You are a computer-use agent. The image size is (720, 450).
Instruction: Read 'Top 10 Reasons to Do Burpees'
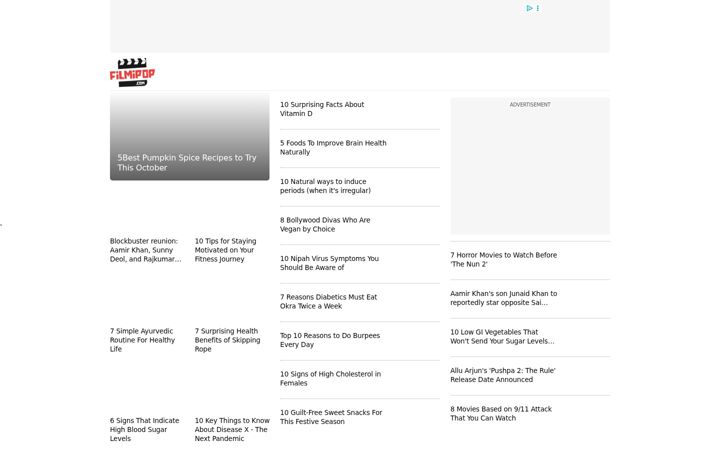pos(330,340)
